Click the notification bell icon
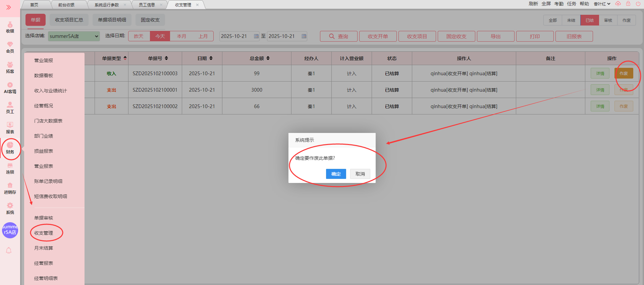 click(9, 250)
